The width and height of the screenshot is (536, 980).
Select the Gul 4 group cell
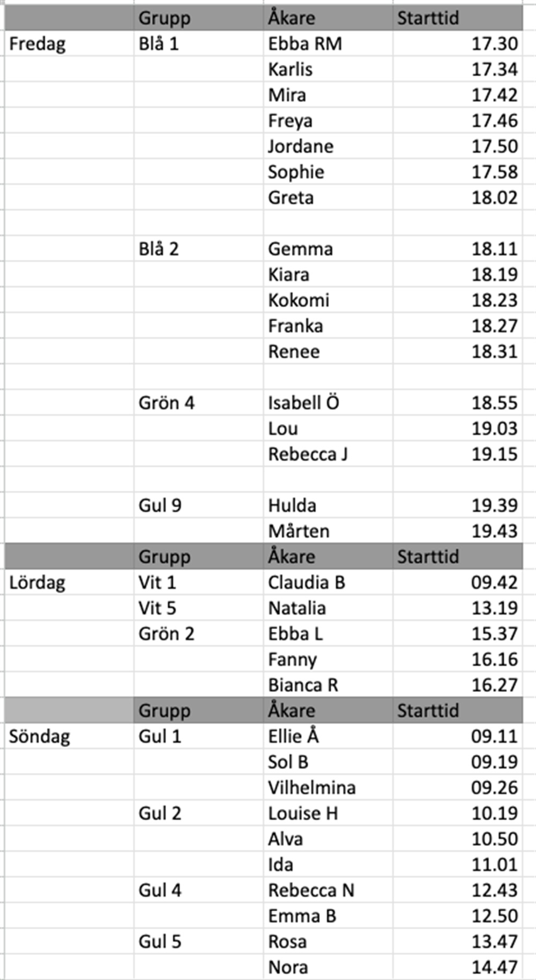[160, 891]
